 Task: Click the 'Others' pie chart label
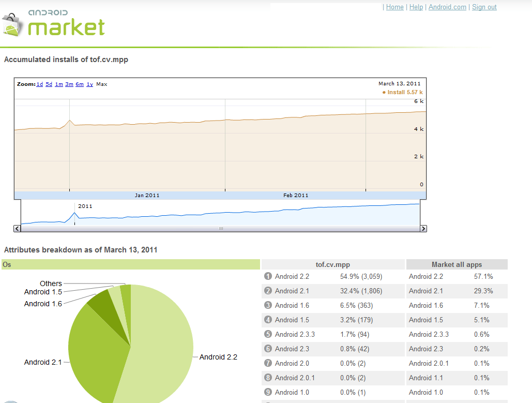[51, 283]
